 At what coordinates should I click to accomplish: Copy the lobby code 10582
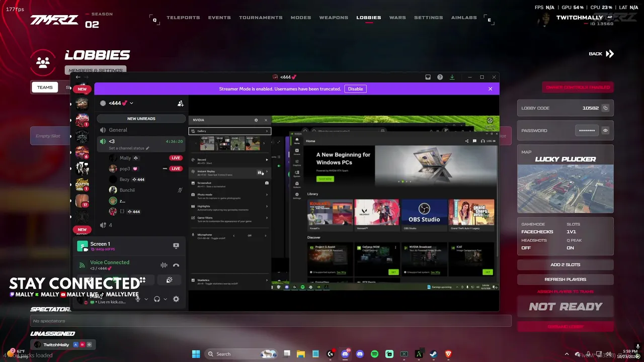pos(605,108)
